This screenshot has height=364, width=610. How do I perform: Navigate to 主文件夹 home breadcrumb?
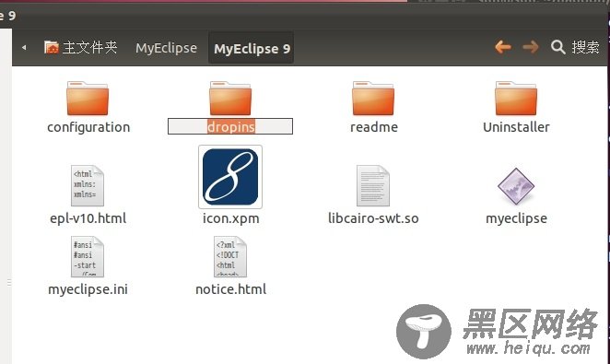click(x=80, y=48)
